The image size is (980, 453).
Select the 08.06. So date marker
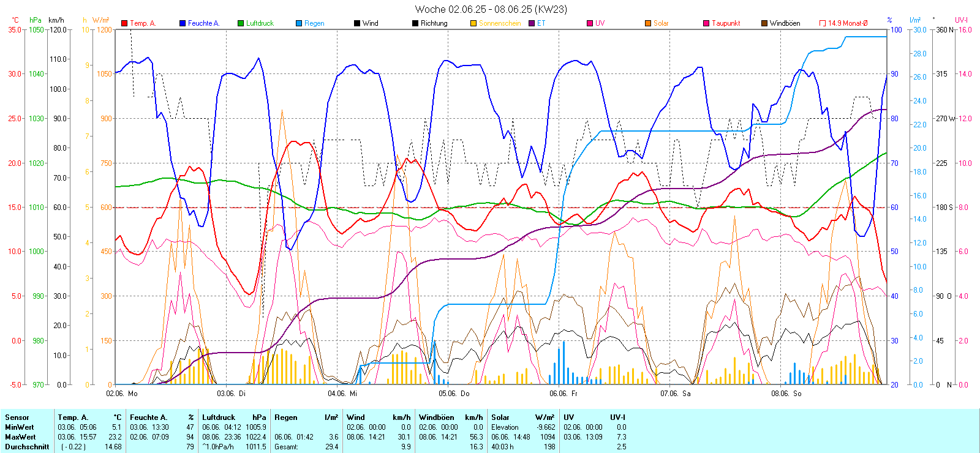pyautogui.click(x=786, y=394)
